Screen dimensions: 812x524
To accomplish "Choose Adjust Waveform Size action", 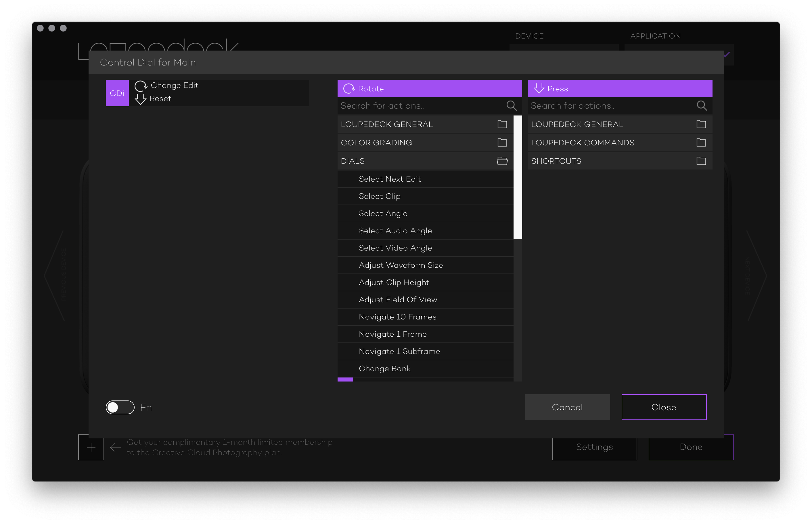I will (x=401, y=265).
